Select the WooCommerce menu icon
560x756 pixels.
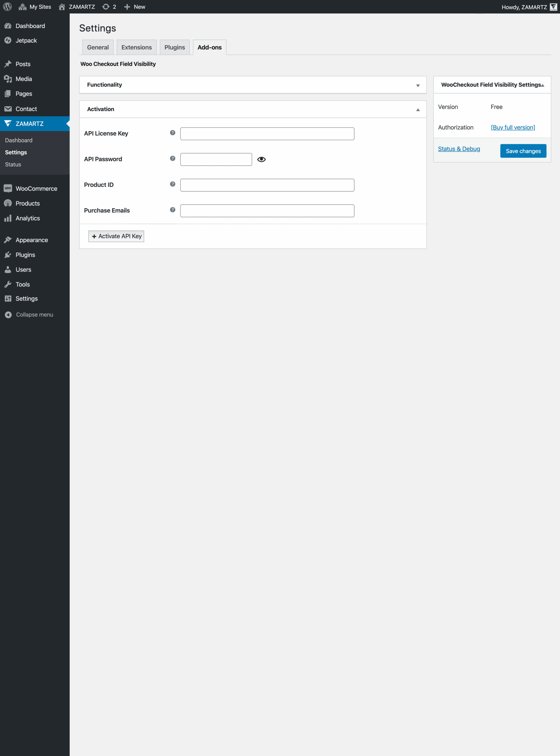click(x=8, y=188)
